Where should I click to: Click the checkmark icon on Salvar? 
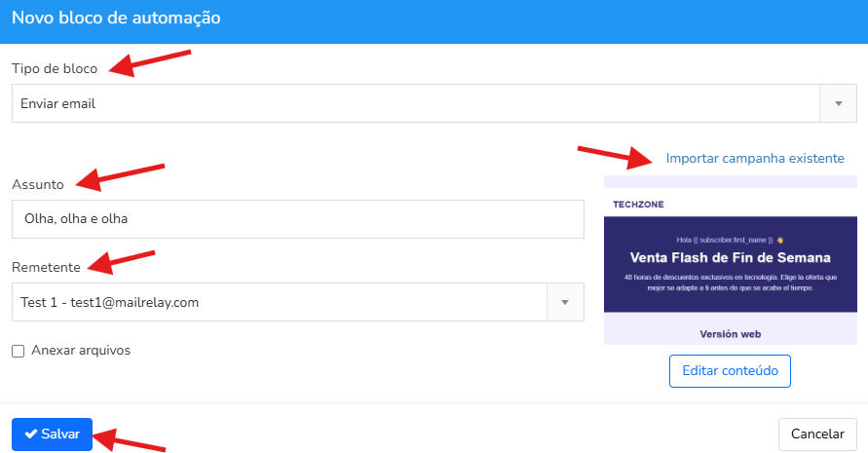31,434
